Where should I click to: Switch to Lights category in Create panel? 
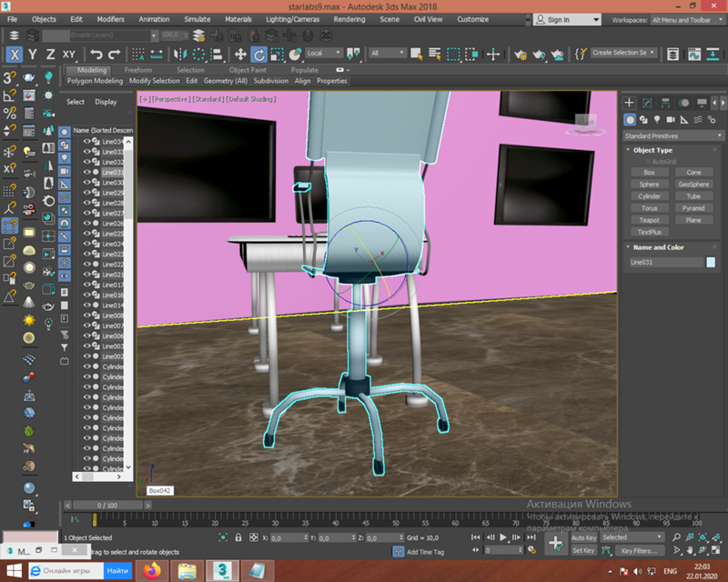click(x=656, y=120)
